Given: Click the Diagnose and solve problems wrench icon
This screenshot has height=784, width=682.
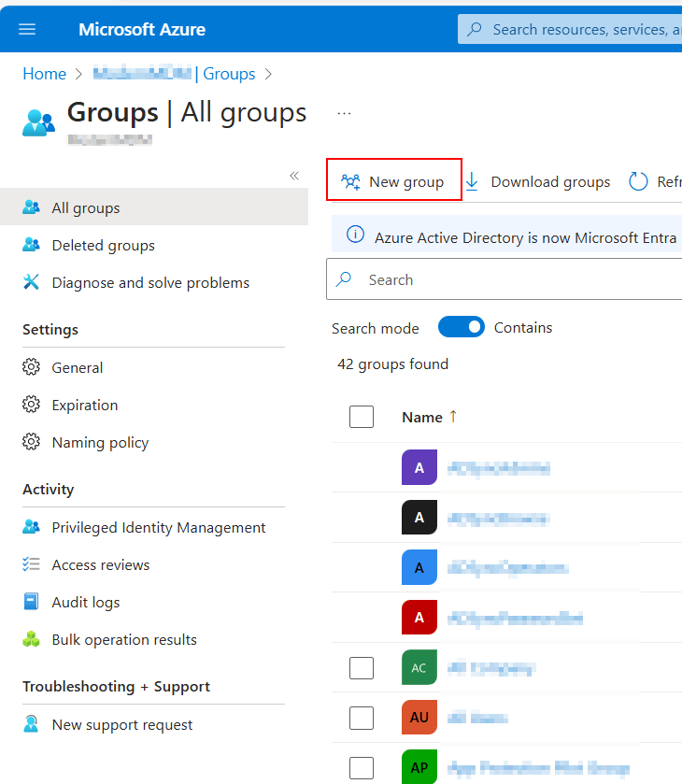Looking at the screenshot, I should [32, 282].
